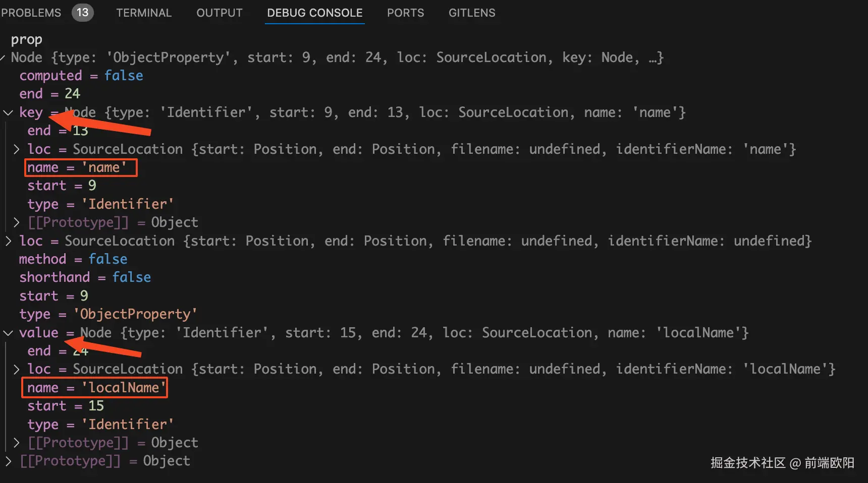Image resolution: width=868 pixels, height=483 pixels.
Task: Expand loc with identifierName undefined
Action: (x=8, y=241)
